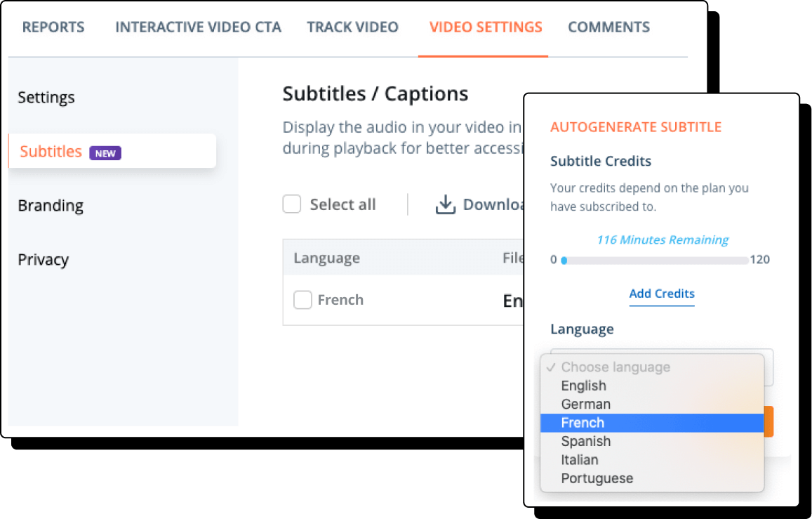Go to the Comments tab

608,27
